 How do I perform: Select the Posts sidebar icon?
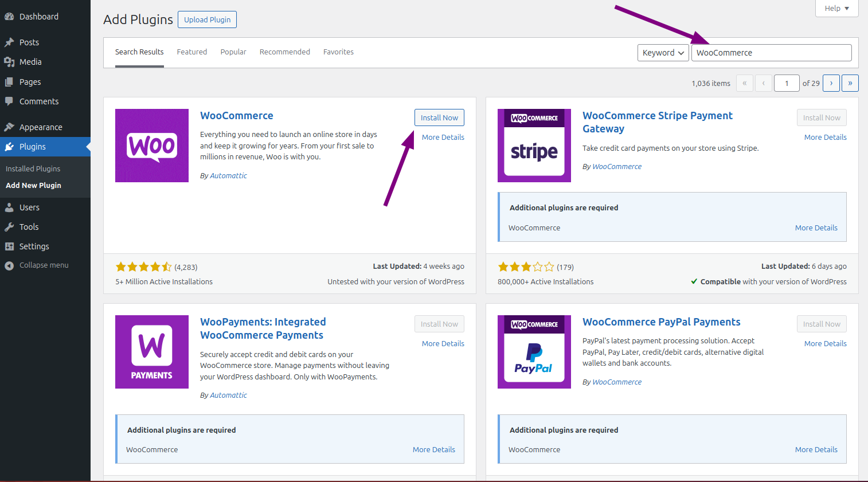10,42
